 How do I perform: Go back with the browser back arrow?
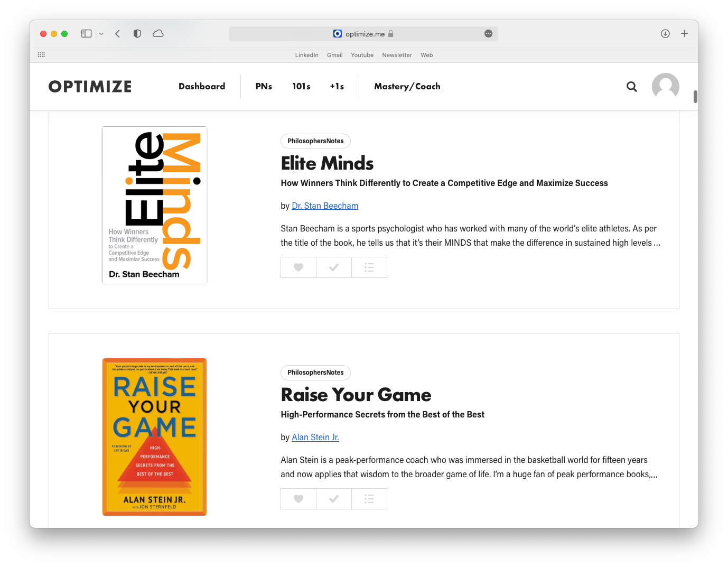pos(117,34)
